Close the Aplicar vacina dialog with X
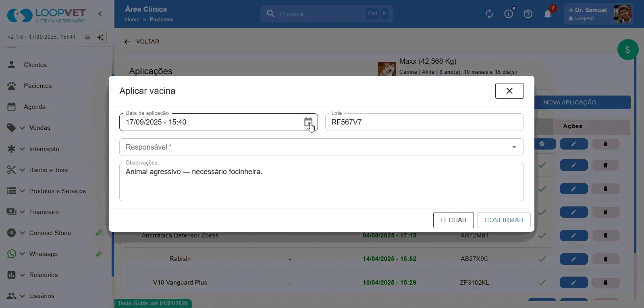Viewport: 644px width, 308px height. (509, 91)
